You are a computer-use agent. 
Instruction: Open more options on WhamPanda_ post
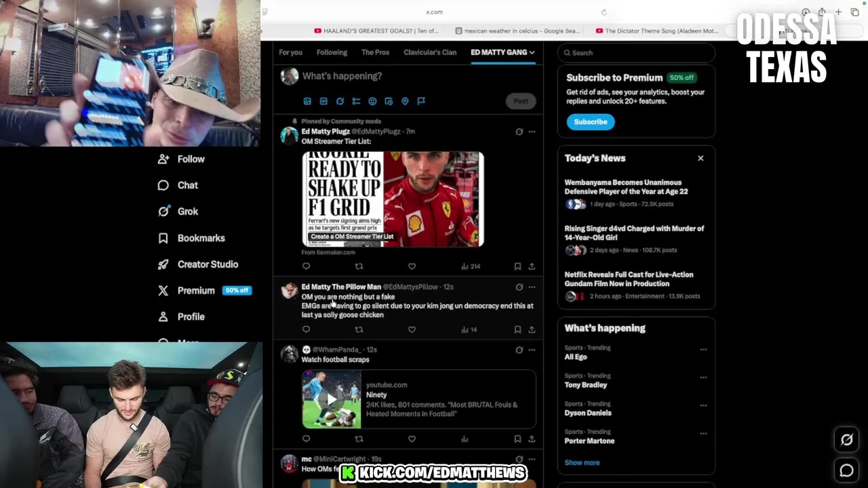(532, 350)
